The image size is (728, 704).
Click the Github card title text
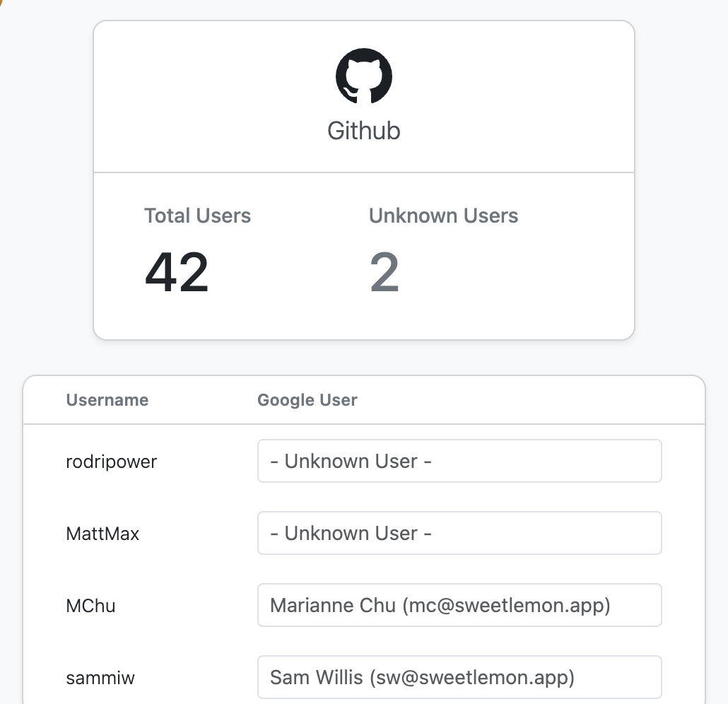[364, 131]
